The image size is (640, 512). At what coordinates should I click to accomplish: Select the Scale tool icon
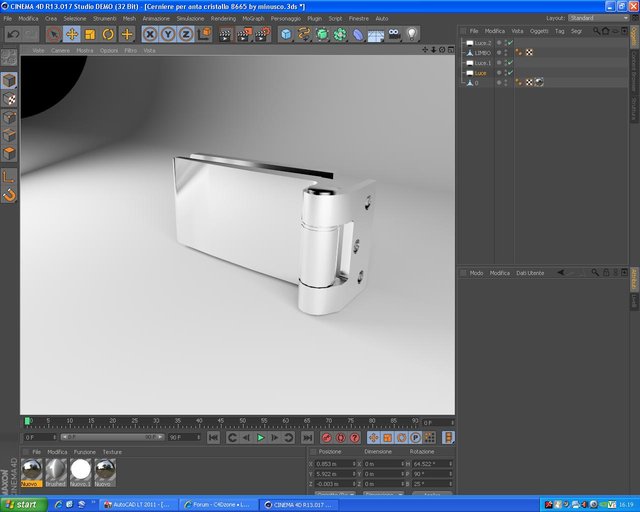[x=90, y=34]
